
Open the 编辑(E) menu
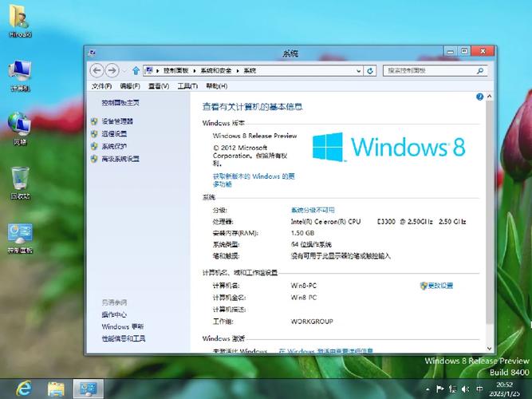point(130,86)
